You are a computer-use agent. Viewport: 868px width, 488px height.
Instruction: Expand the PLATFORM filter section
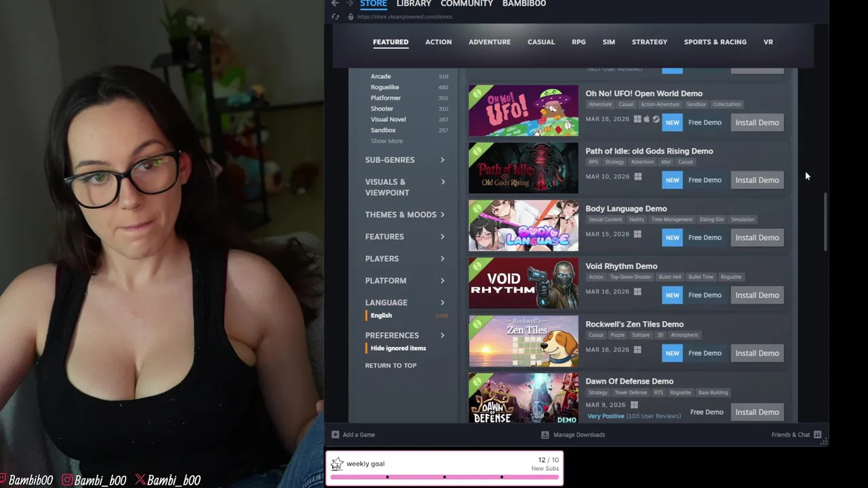coord(405,281)
